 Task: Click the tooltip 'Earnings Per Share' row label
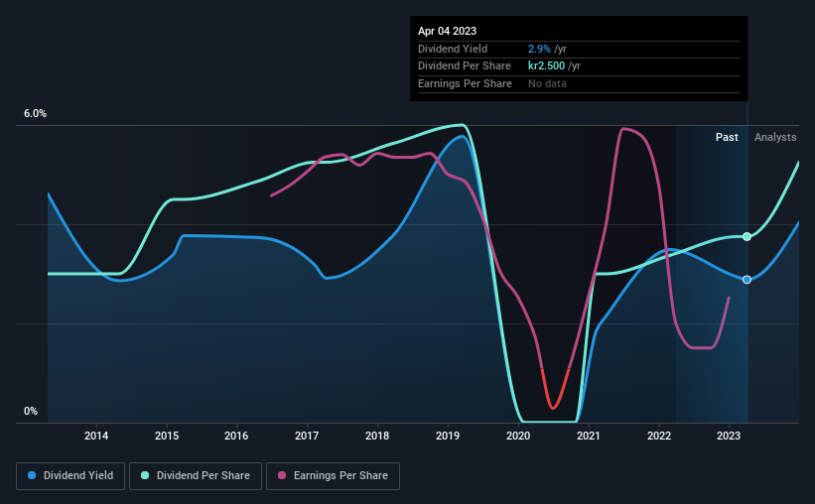pos(465,83)
